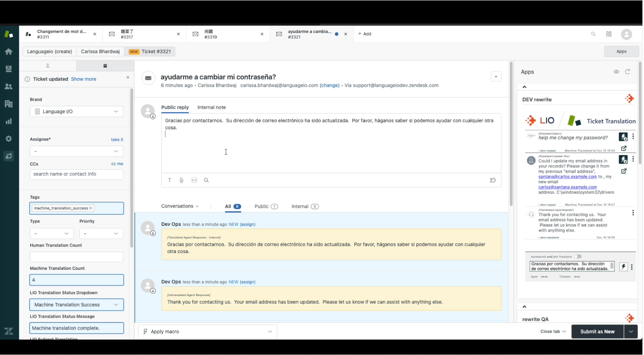Click 'take it' link next to Assignee
This screenshot has height=355, width=644.
(117, 140)
